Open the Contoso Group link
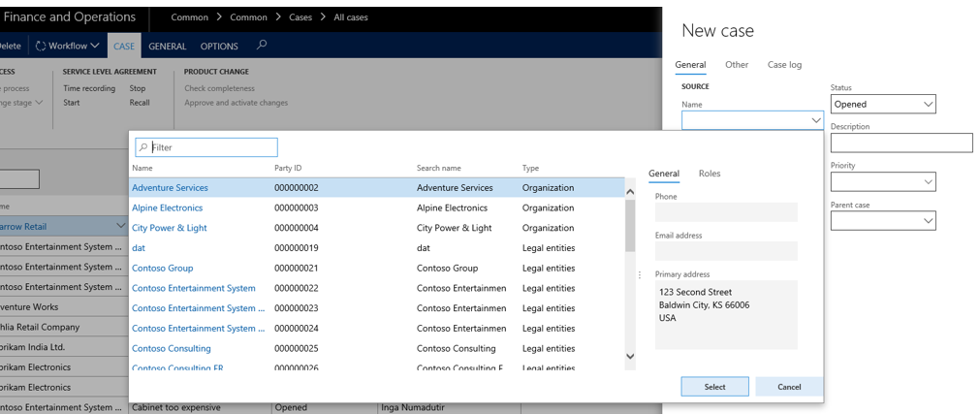 (x=163, y=268)
